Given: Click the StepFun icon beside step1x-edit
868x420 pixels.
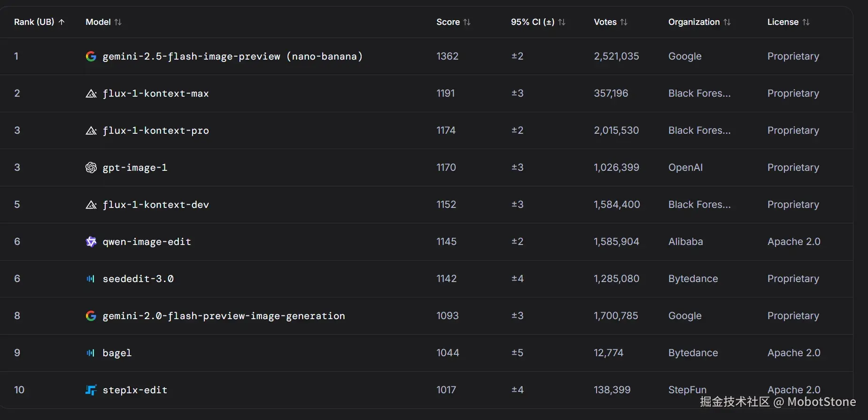Looking at the screenshot, I should tap(91, 390).
